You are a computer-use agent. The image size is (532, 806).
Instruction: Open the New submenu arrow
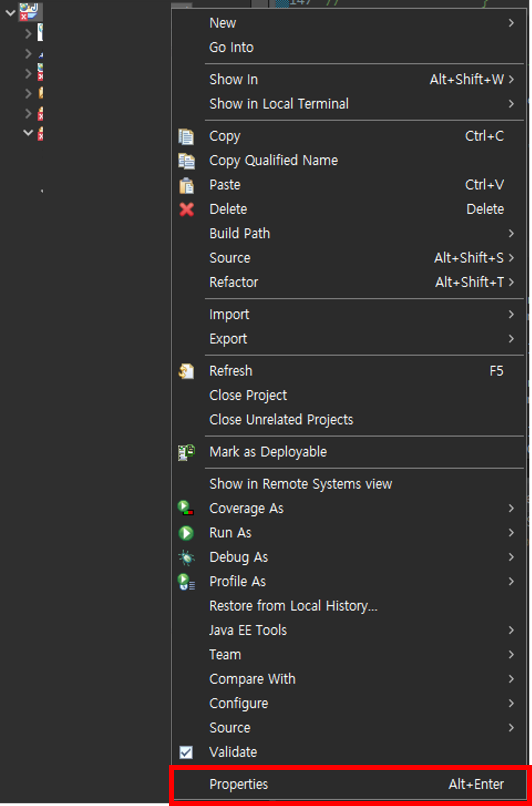pos(511,23)
